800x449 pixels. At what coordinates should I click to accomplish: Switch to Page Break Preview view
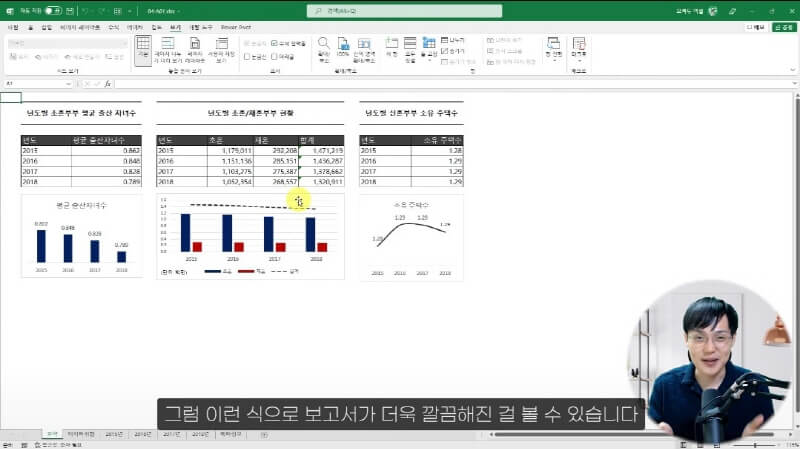pyautogui.click(x=168, y=50)
